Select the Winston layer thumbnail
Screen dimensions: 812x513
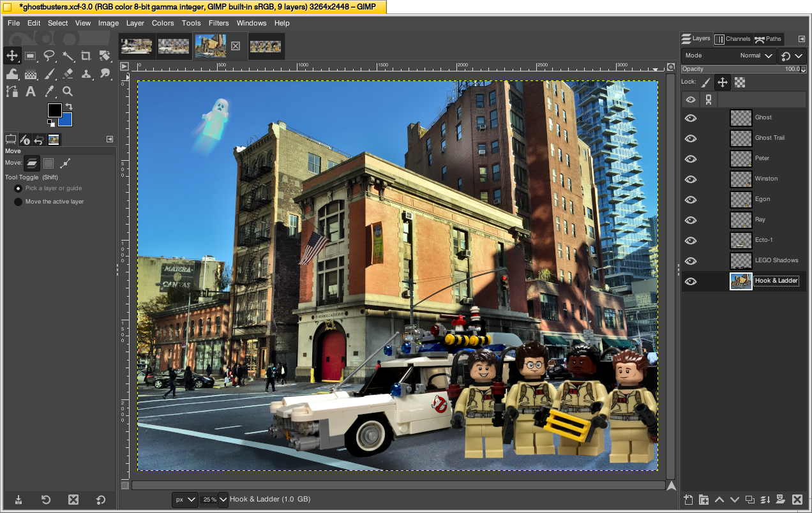[x=741, y=179]
